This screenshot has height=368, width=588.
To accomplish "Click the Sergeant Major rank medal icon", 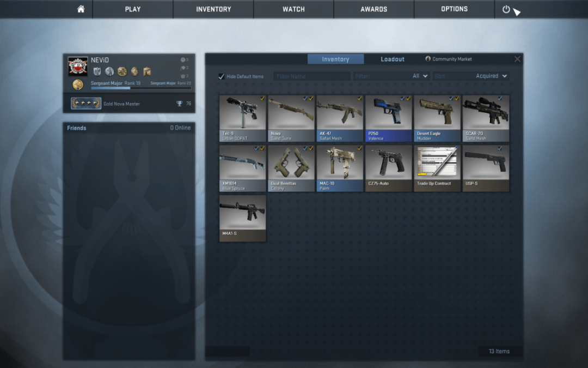I will tap(78, 85).
